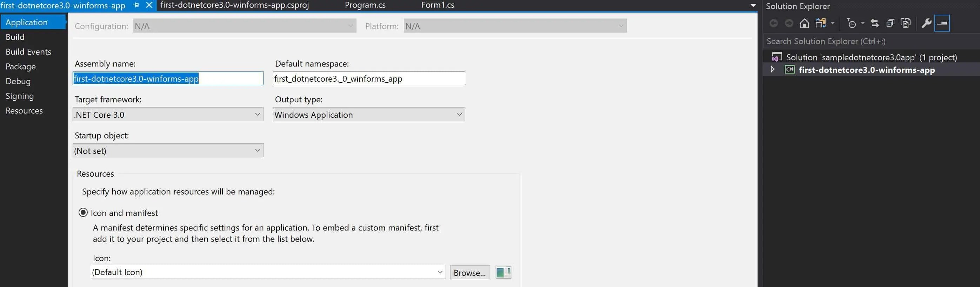
Task: Click the Search Solution Explorer box
Action: point(871,41)
